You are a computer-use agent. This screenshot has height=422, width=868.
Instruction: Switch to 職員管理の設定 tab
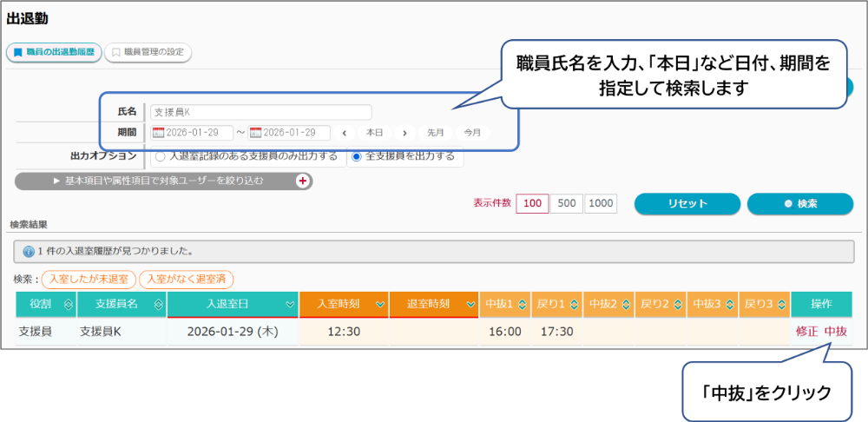coord(148,52)
